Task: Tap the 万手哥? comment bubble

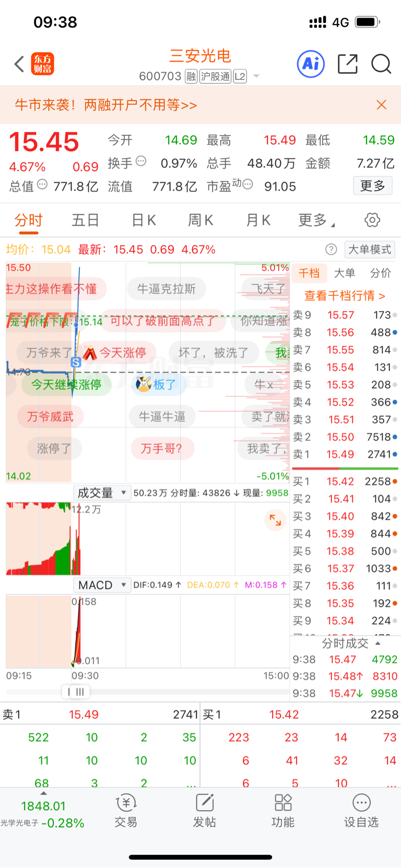Action: pos(161,448)
